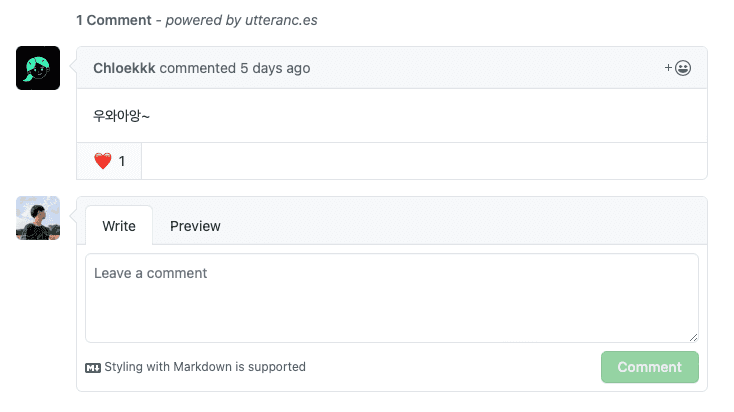Click the "1 Comment" heading link

(x=115, y=20)
